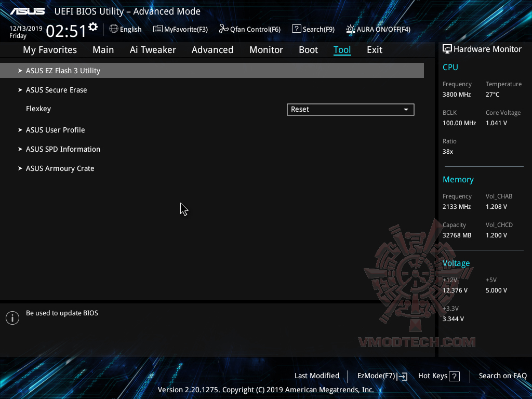The height and width of the screenshot is (399, 532).
Task: Expand the ASUS SPD Information entry
Action: [x=63, y=149]
